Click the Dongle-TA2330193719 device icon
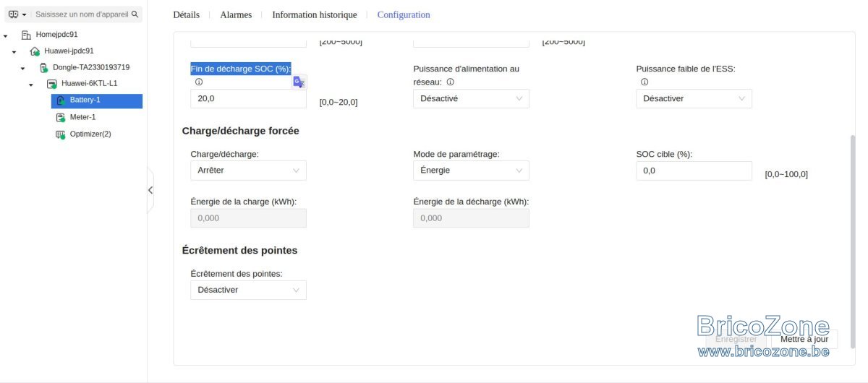 pyautogui.click(x=43, y=67)
